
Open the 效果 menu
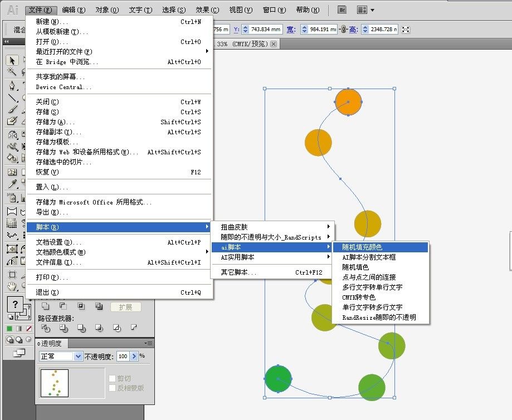(207, 10)
